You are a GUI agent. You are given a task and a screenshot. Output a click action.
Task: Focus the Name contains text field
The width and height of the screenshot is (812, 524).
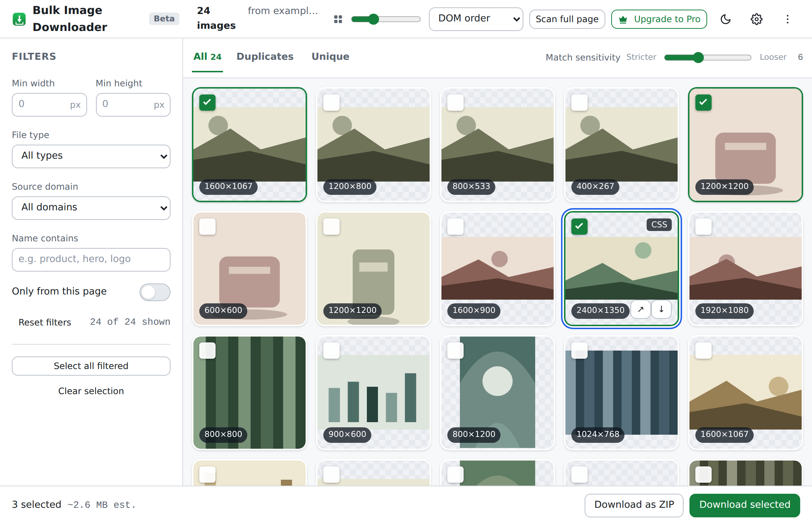(x=91, y=260)
